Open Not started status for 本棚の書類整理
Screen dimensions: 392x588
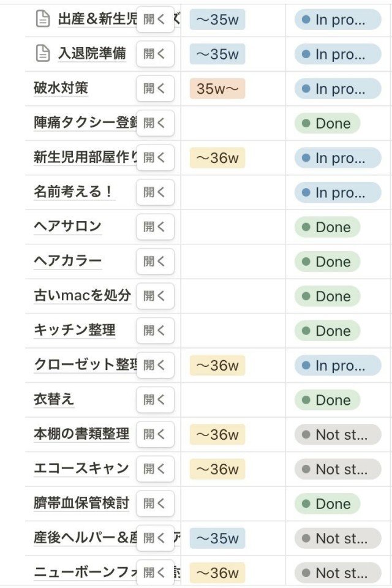point(337,435)
